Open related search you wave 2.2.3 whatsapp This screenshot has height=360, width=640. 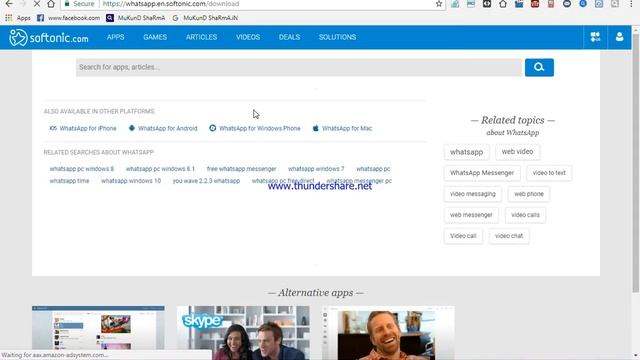tap(206, 181)
